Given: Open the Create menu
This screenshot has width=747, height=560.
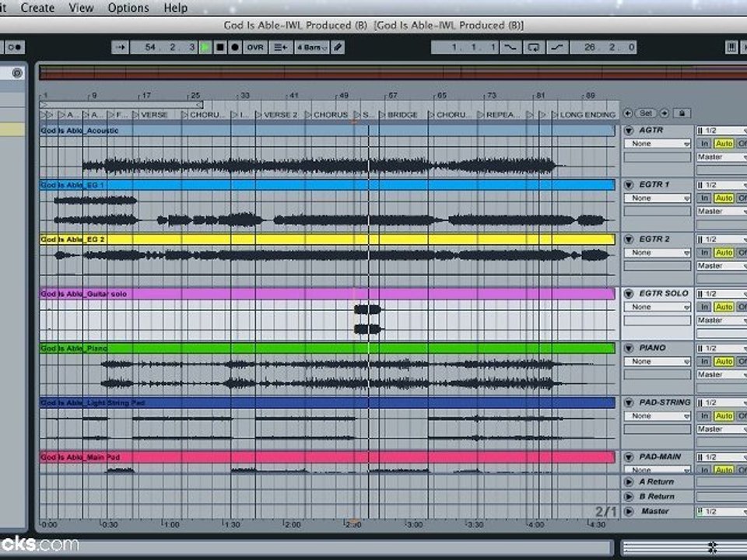Looking at the screenshot, I should [x=37, y=8].
